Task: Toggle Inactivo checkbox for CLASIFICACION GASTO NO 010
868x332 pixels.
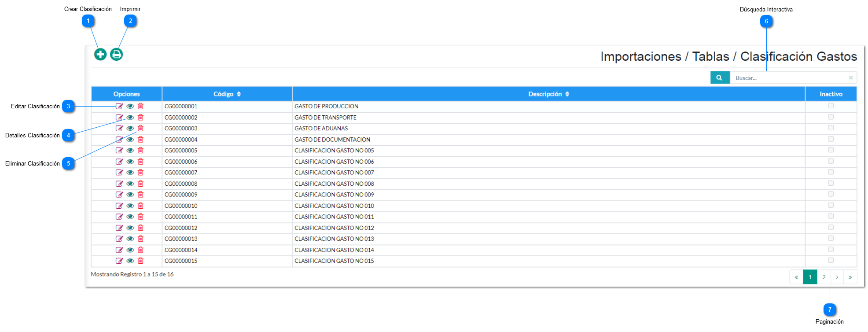Action: [x=831, y=205]
